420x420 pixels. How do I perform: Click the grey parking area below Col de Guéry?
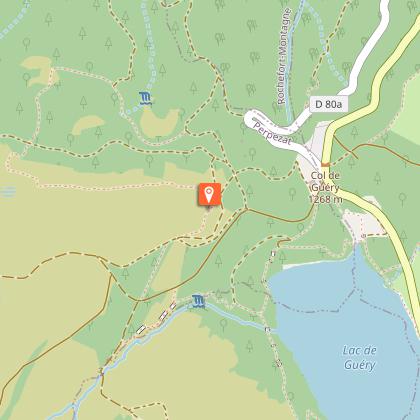(x=363, y=223)
